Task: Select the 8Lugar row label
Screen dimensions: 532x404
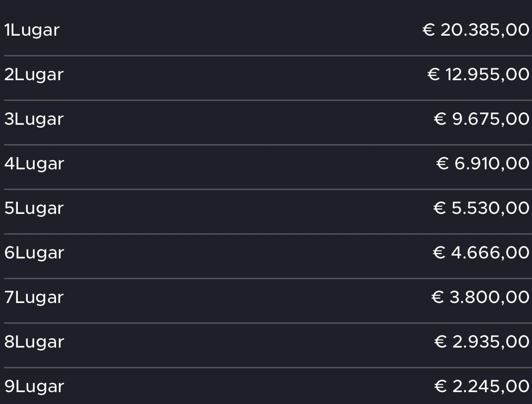Action: point(34,342)
